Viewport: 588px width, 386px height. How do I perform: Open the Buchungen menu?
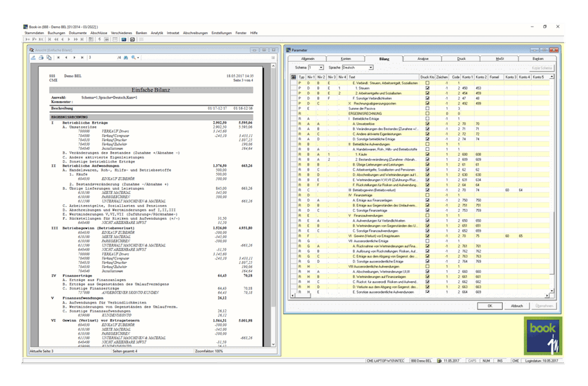click(56, 32)
